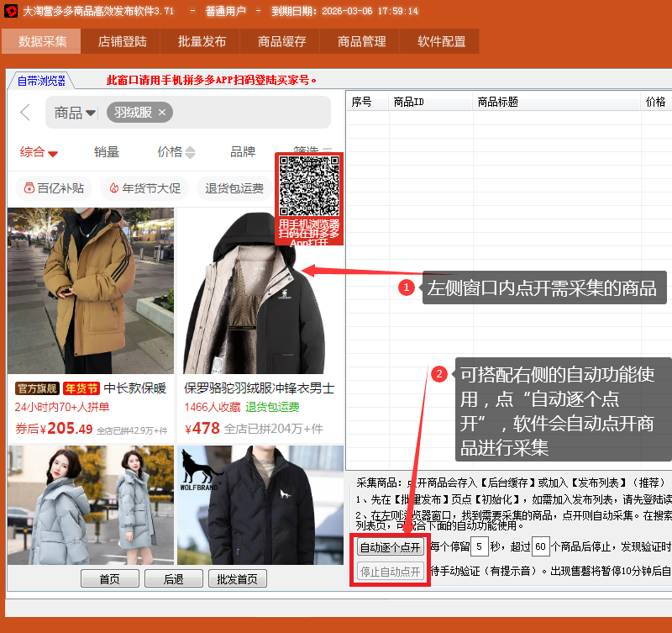
Task: Go to the 商品管理 tab
Action: point(361,41)
